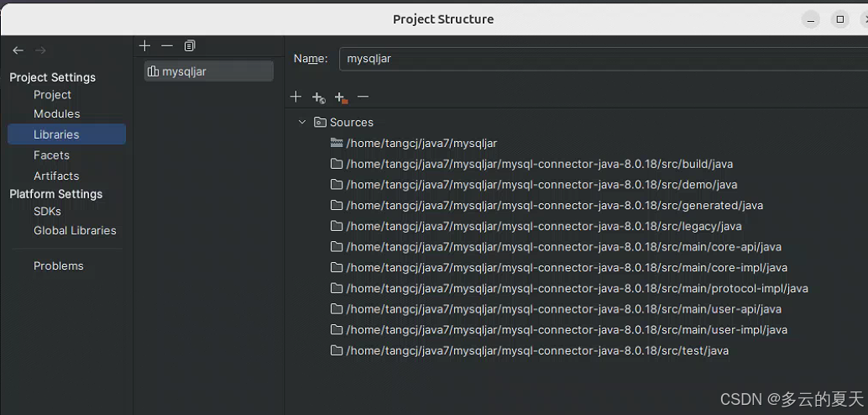The width and height of the screenshot is (868, 415).
Task: Select the src/generated/java source path
Action: click(x=555, y=206)
